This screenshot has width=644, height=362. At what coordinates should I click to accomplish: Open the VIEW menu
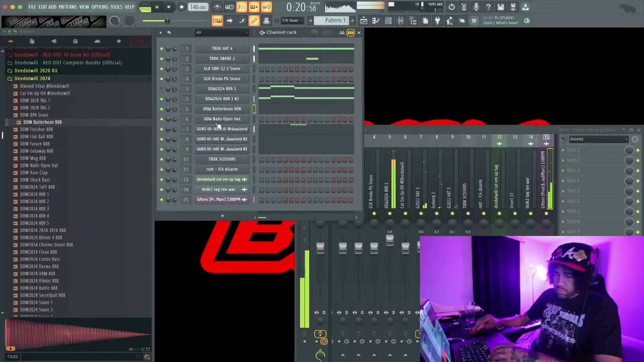tap(84, 7)
